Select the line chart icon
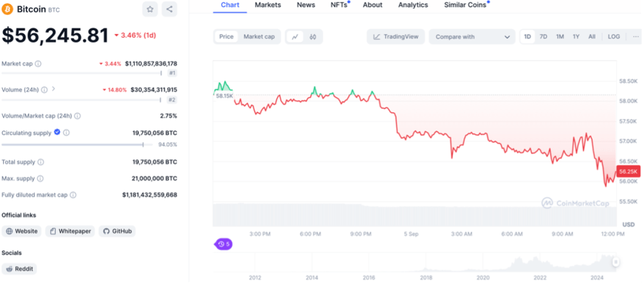644x285 pixels. [x=294, y=37]
